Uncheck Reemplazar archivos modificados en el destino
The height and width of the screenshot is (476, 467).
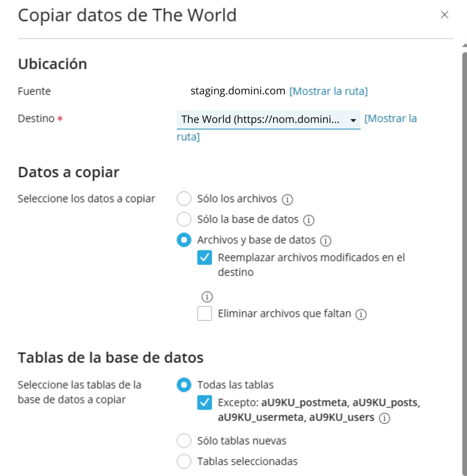point(205,258)
